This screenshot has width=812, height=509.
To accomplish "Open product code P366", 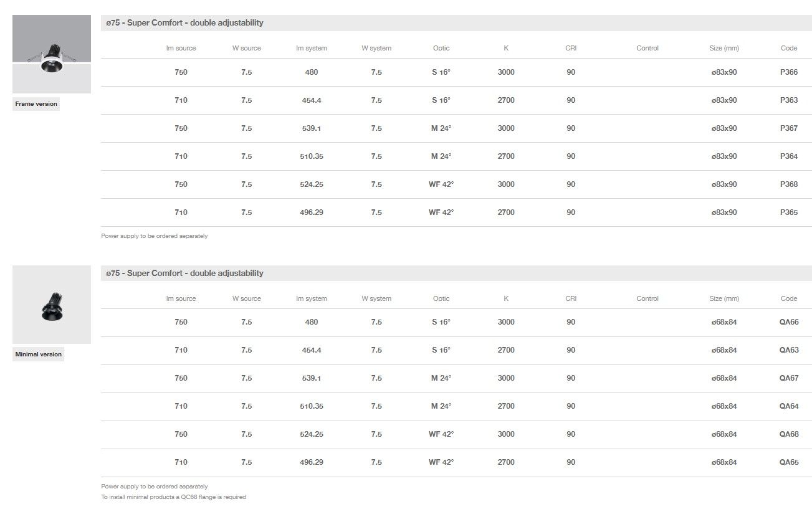I will click(788, 72).
